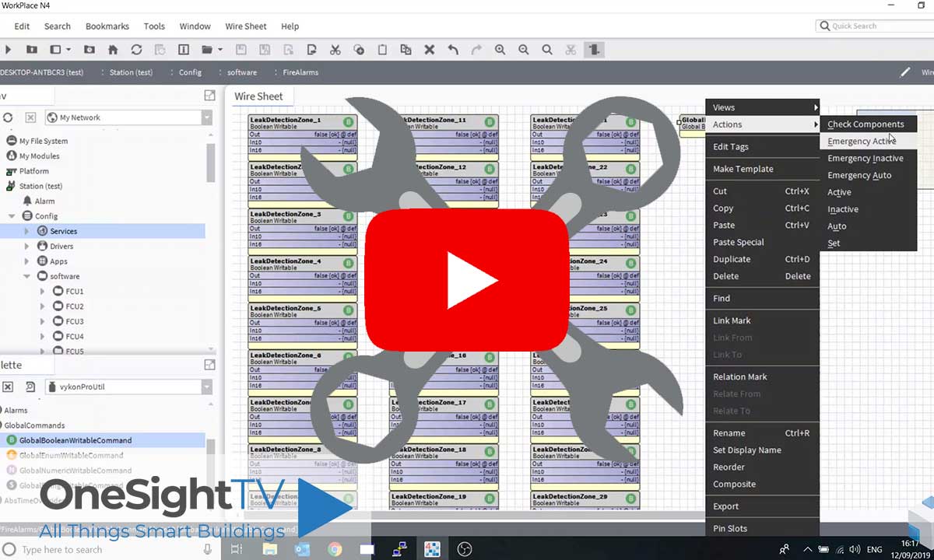Choose Duplicate in the context menu
The height and width of the screenshot is (560, 934).
(762, 259)
